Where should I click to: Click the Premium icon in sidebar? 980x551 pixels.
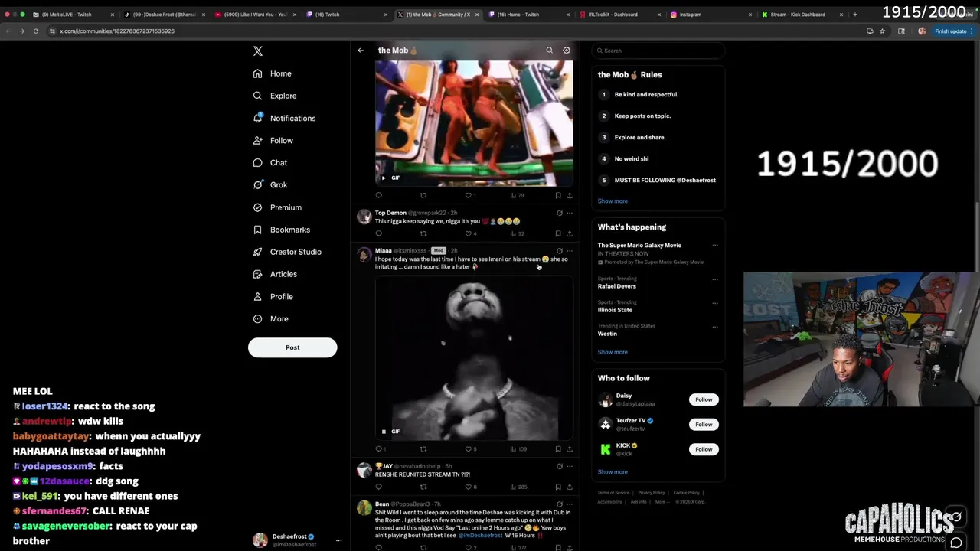pyautogui.click(x=258, y=207)
